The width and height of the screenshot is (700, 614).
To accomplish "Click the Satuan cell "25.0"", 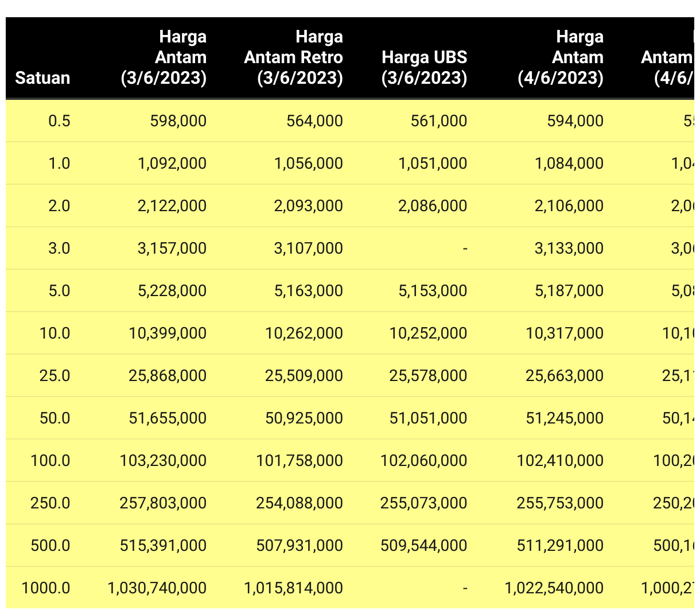I will (x=55, y=375).
